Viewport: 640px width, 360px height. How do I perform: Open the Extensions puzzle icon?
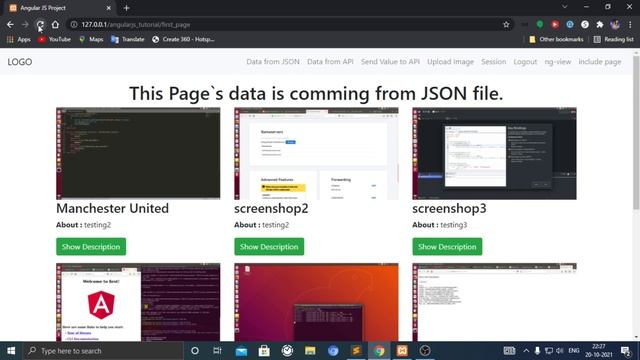(600, 24)
